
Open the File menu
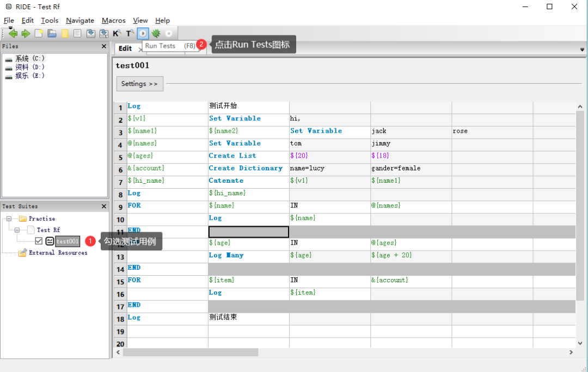[x=9, y=21]
